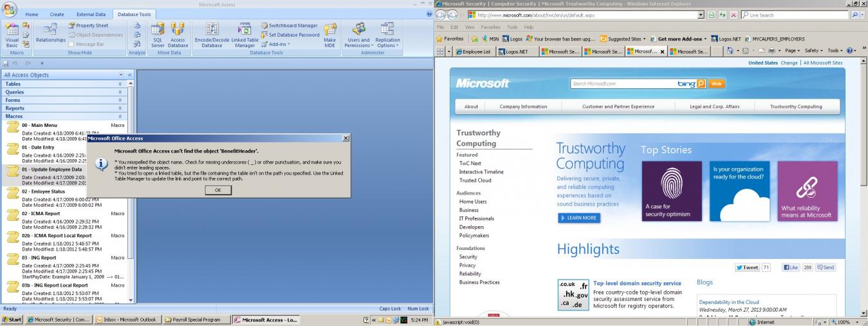The height and width of the screenshot is (326, 868).
Task: Click the All Microsoft Sites link
Action: tap(822, 63)
